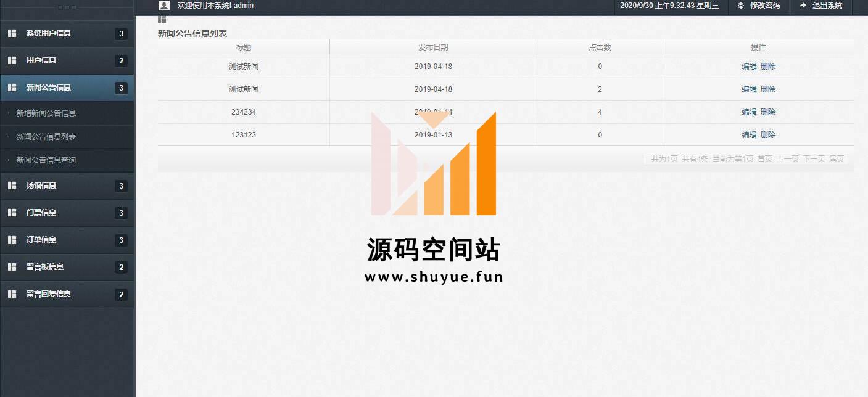
Task: Click the badge 2 on 留言板信息
Action: (121, 268)
